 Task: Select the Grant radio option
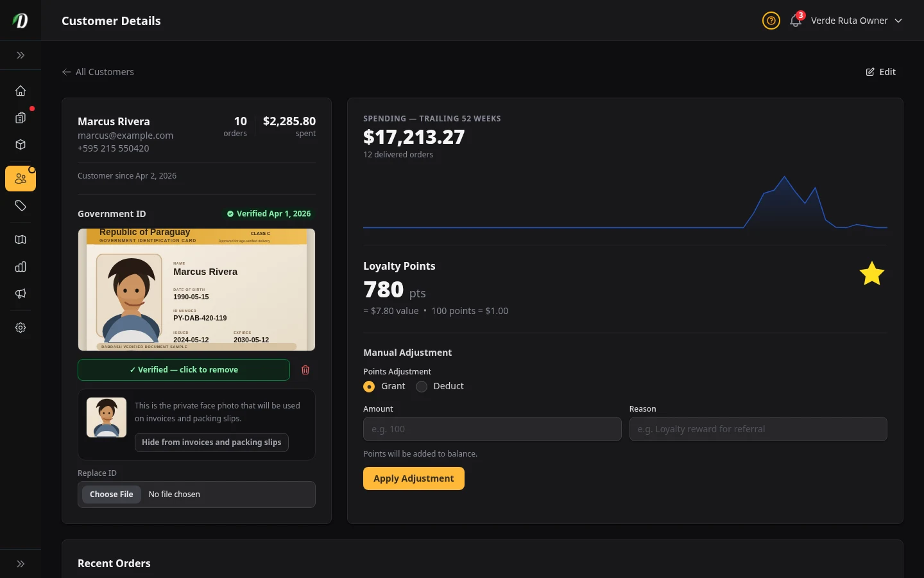pos(369,387)
